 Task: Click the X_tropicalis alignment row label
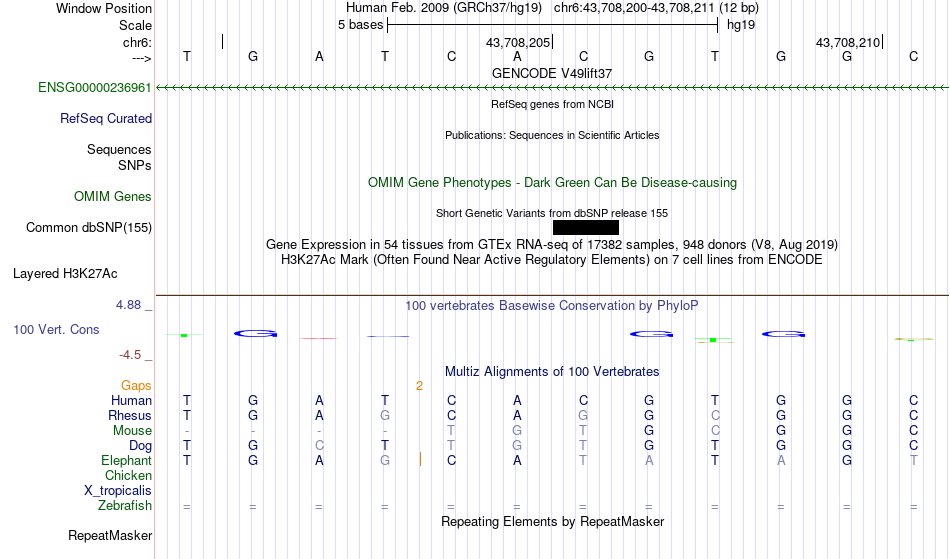click(x=118, y=491)
